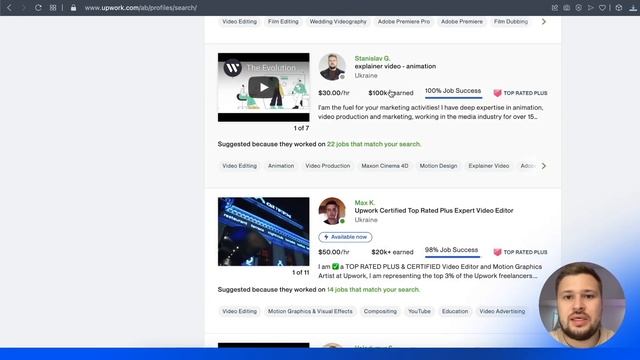
Task: Select the Adobe Premiere Pro skill tag
Action: point(404,22)
